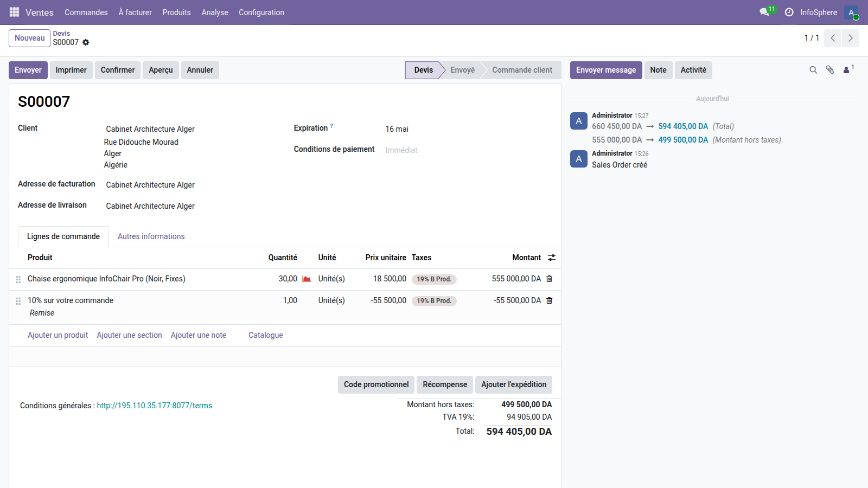
Task: Set status to Envoyé in status bar
Action: pyautogui.click(x=462, y=70)
